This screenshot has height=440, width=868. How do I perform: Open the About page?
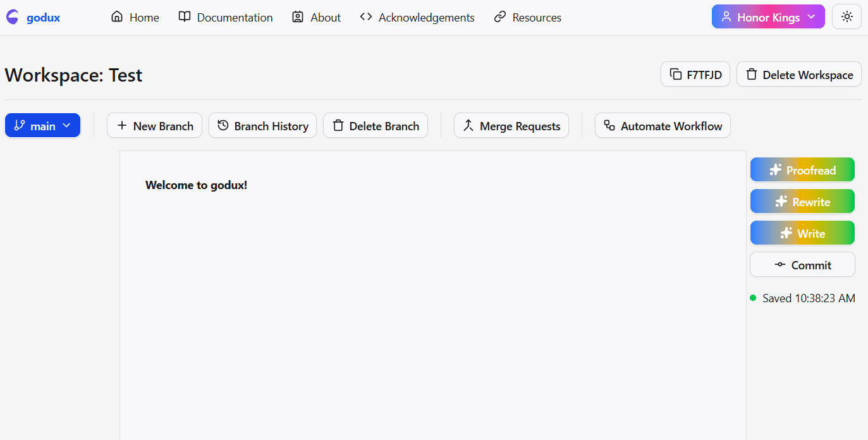(316, 18)
